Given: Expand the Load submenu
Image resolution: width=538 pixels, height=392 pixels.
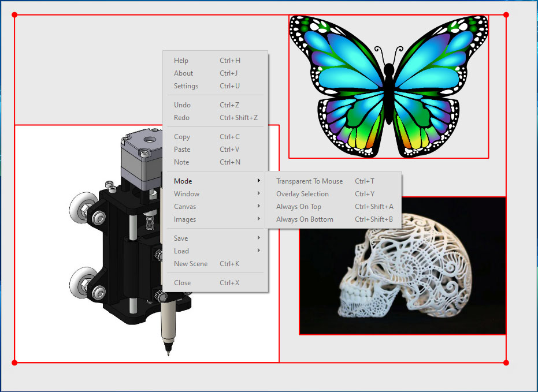Looking at the screenshot, I should pos(215,251).
